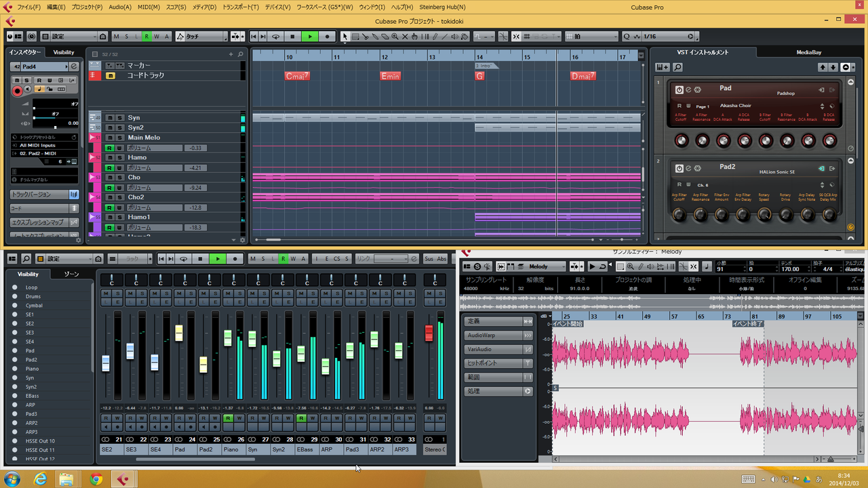Open the 設定 dropdown in MixConsole toolbar
Viewport: 868px width, 488px height.
point(70,259)
